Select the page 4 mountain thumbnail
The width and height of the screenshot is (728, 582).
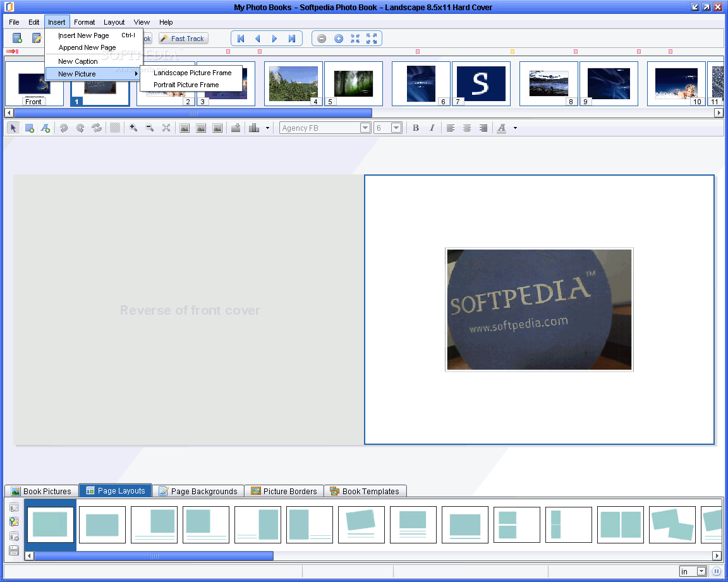(293, 84)
